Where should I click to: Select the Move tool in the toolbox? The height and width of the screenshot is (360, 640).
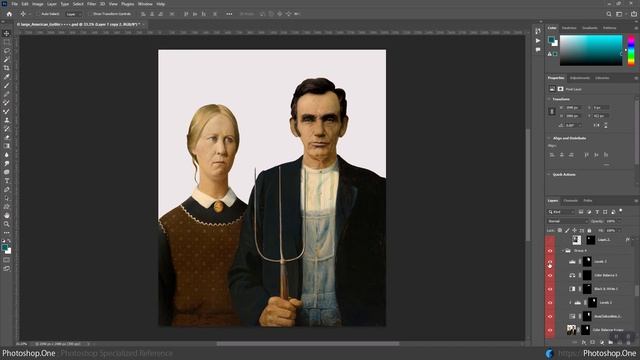[7, 33]
